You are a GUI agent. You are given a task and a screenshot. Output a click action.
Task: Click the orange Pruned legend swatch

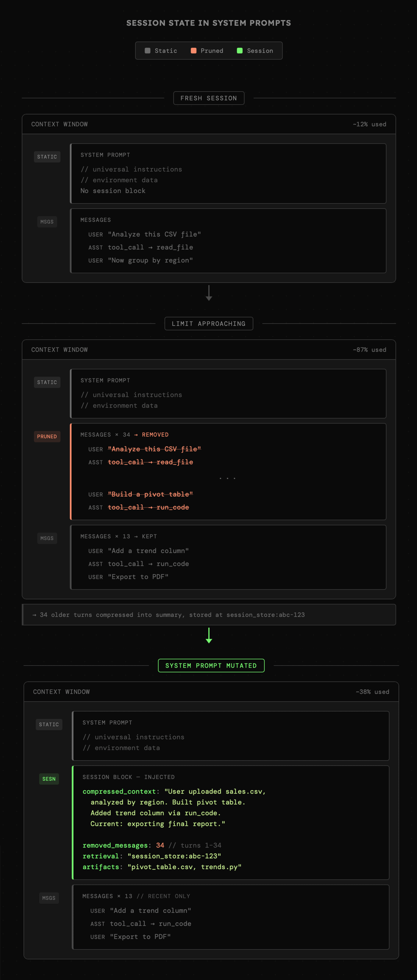tap(193, 51)
